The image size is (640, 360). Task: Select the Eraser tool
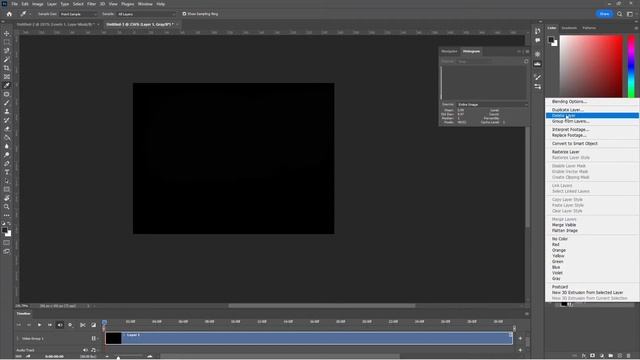(7, 129)
